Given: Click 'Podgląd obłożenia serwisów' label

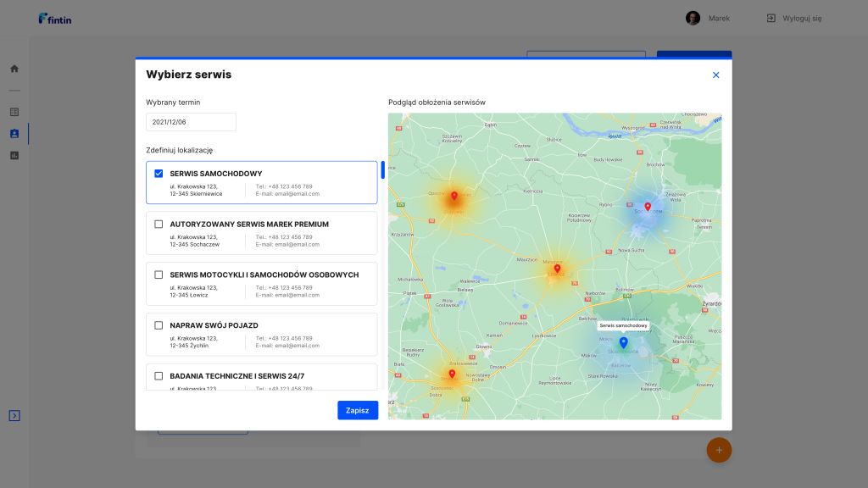Looking at the screenshot, I should [437, 103].
